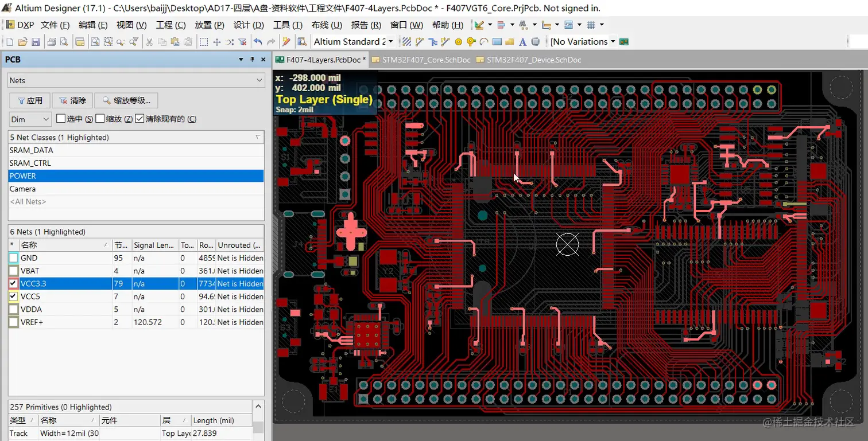The width and height of the screenshot is (868, 441).
Task: Select the Place Via tool
Action: pyautogui.click(x=471, y=42)
